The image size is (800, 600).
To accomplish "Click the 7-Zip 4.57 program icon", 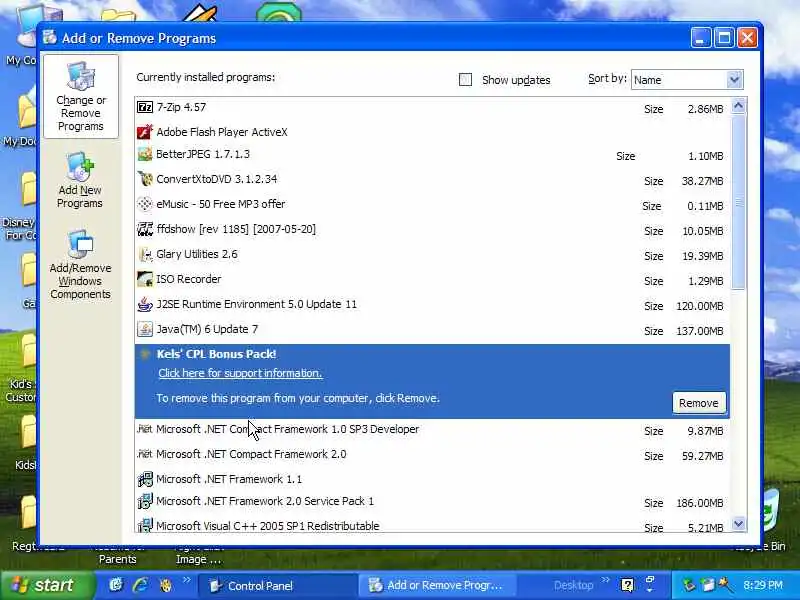I will pos(145,107).
